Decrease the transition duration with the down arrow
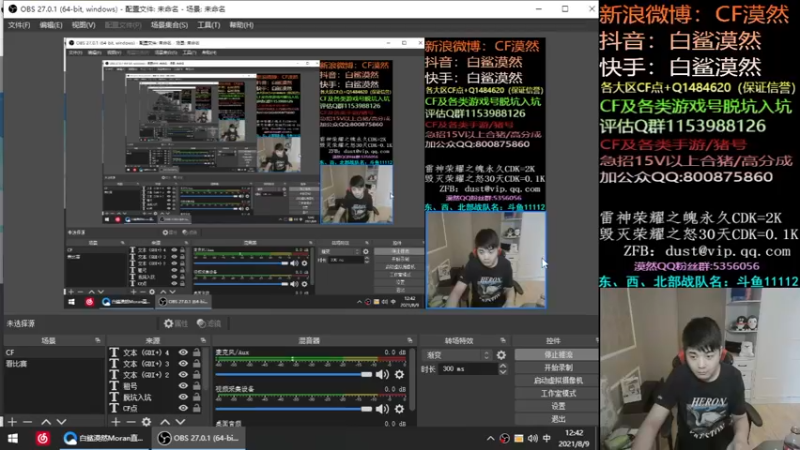The height and width of the screenshot is (450, 800). 503,372
